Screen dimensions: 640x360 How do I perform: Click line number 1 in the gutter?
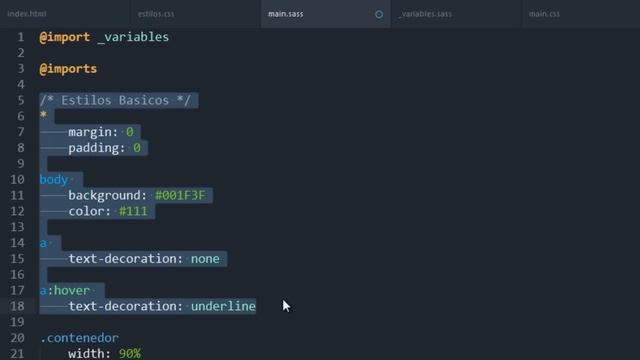pos(20,37)
